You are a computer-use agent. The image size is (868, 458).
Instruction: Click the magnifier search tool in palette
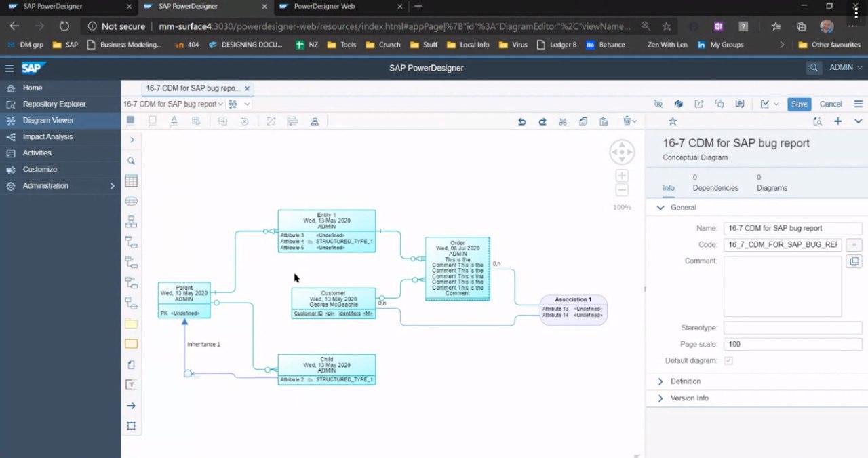[x=132, y=161]
